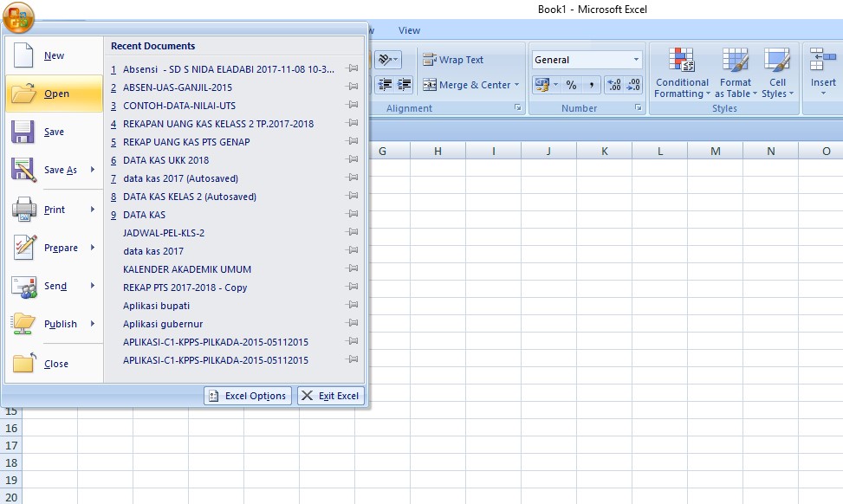This screenshot has width=843, height=504.
Task: Click the Increase Decimal icon
Action: coord(613,85)
